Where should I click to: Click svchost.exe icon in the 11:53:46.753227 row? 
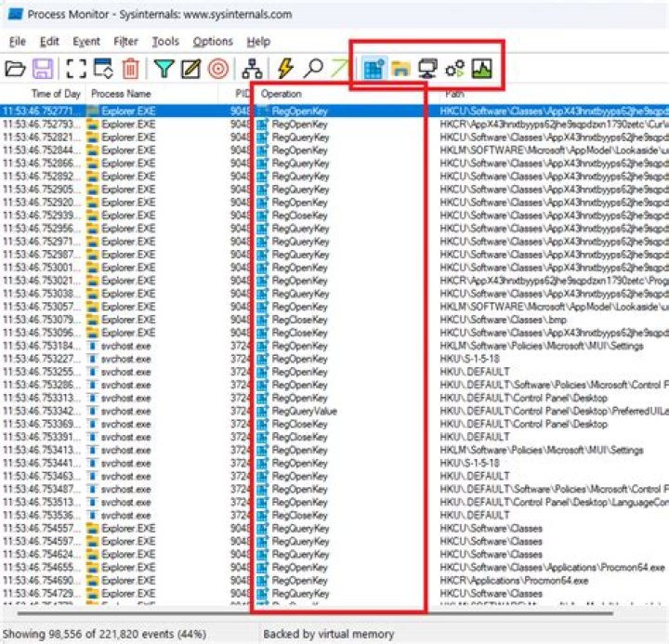click(x=92, y=359)
